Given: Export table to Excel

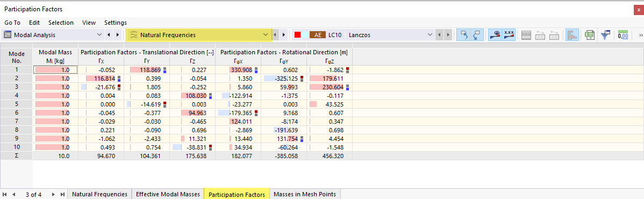Looking at the screenshot, I should (x=590, y=35).
